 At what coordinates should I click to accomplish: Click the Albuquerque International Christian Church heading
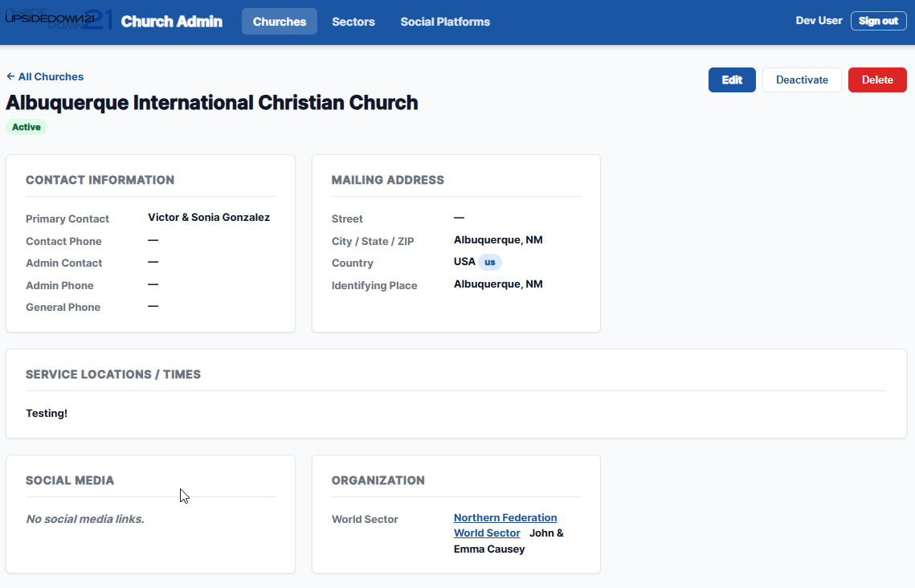[x=212, y=103]
